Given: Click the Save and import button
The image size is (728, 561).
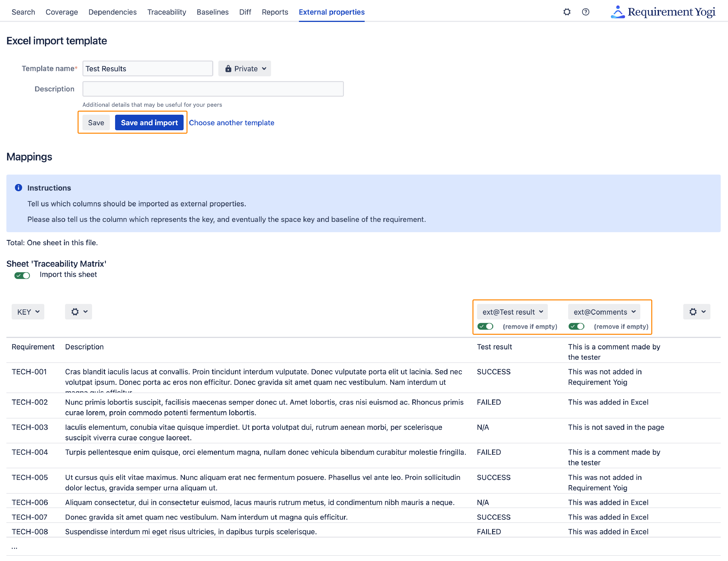Looking at the screenshot, I should [149, 122].
